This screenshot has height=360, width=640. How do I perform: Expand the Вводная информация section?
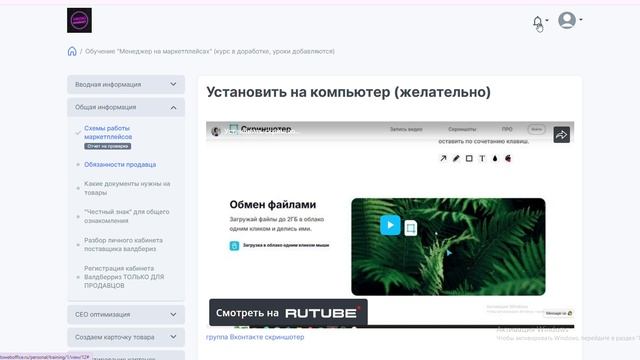pyautogui.click(x=126, y=84)
